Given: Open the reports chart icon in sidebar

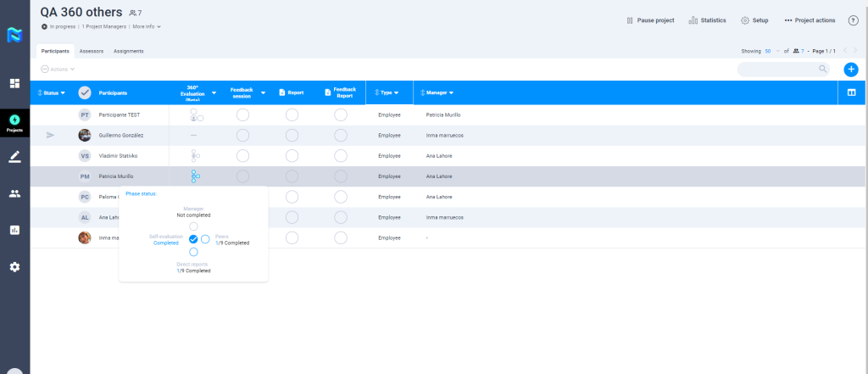Looking at the screenshot, I should point(14,230).
